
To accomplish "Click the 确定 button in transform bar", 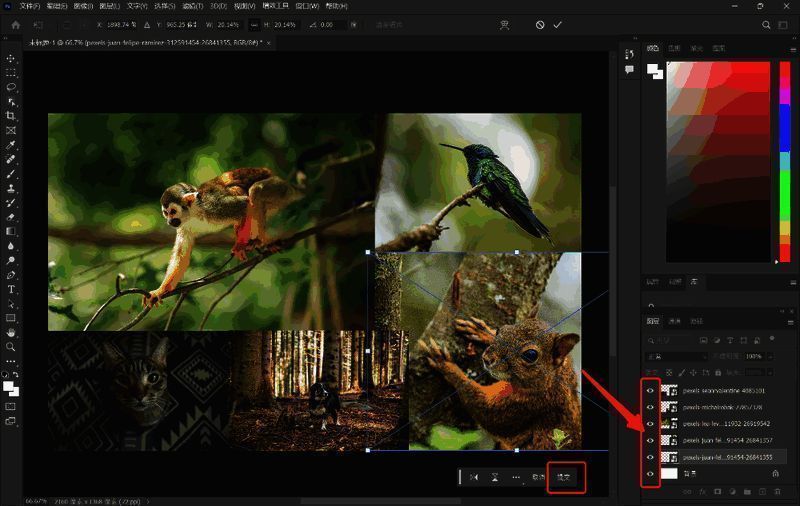I will click(565, 478).
